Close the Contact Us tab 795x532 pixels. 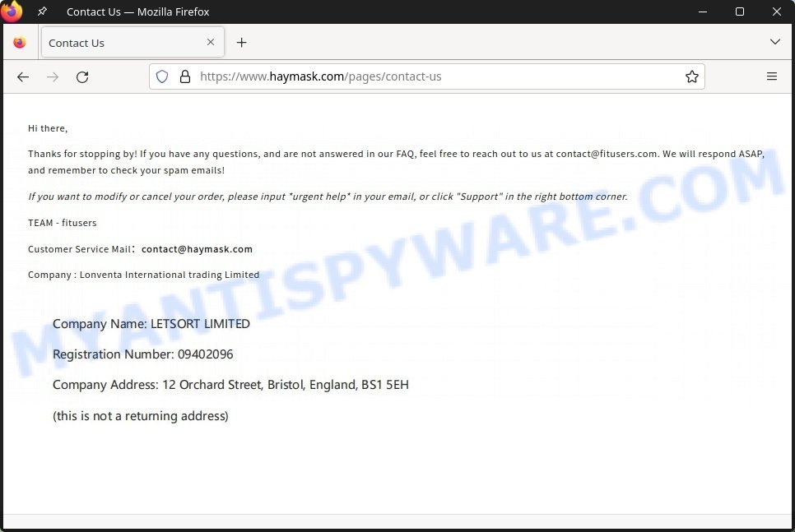211,42
